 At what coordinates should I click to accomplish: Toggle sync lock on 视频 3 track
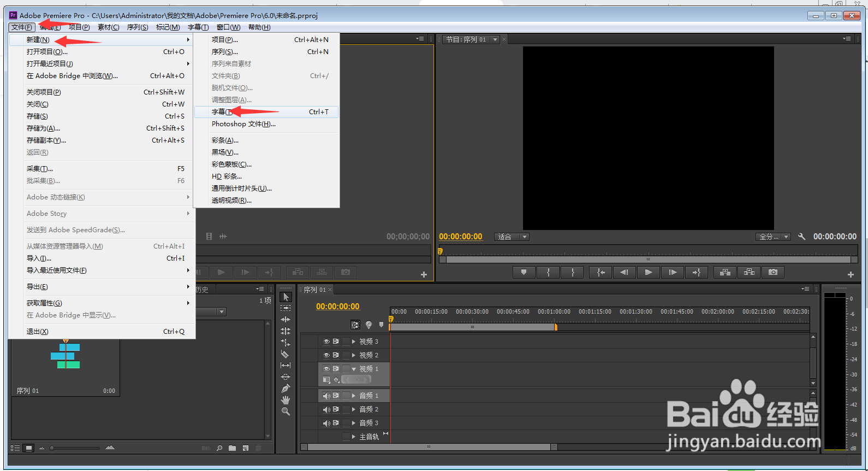(336, 342)
